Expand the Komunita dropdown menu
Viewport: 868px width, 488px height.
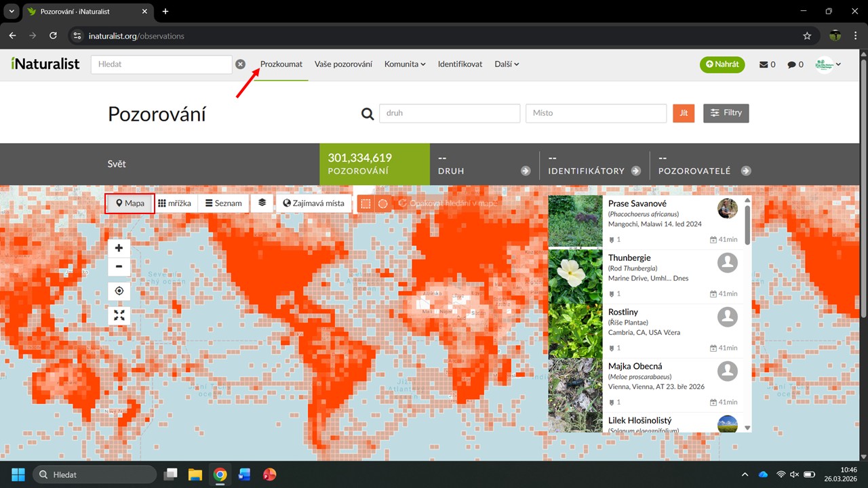click(x=404, y=64)
